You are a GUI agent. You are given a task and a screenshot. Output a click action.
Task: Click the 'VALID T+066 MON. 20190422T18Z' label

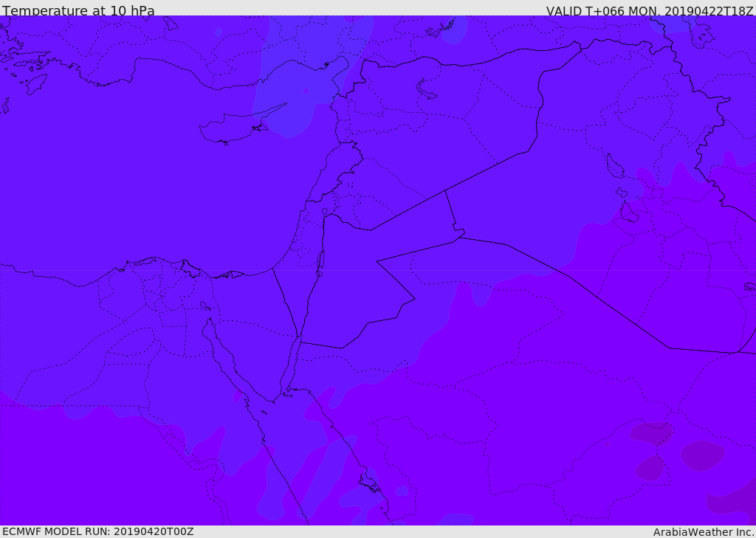(x=650, y=10)
